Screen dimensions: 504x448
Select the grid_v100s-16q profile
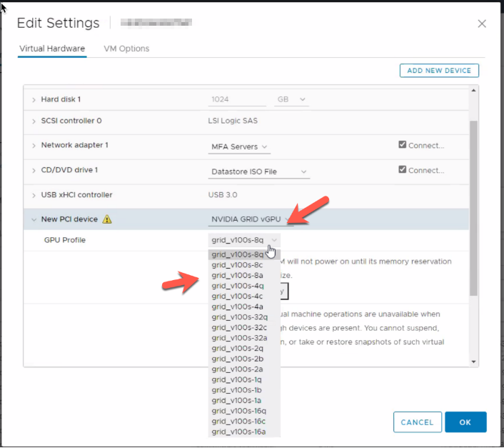coord(244,411)
